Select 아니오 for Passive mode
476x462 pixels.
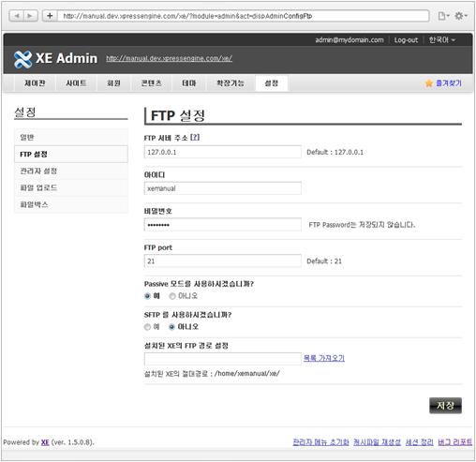pos(172,296)
